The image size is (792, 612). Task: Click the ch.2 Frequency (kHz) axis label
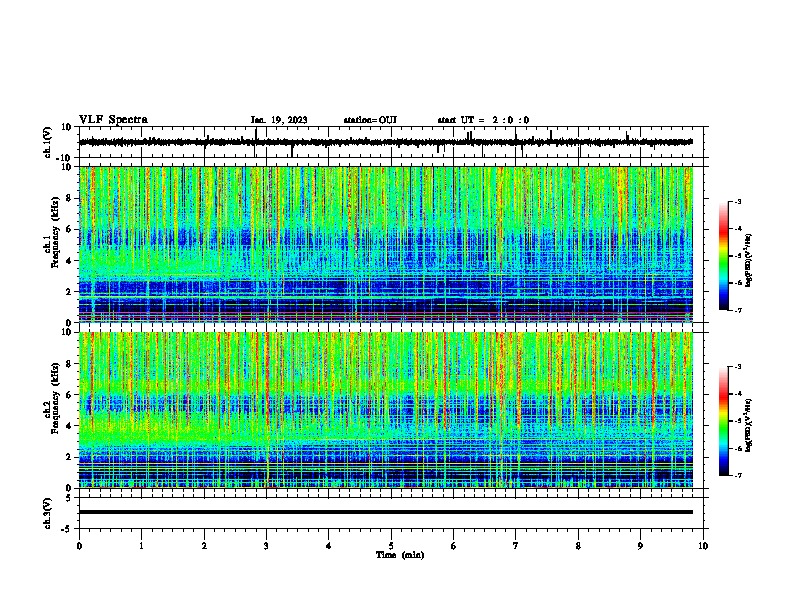click(51, 399)
